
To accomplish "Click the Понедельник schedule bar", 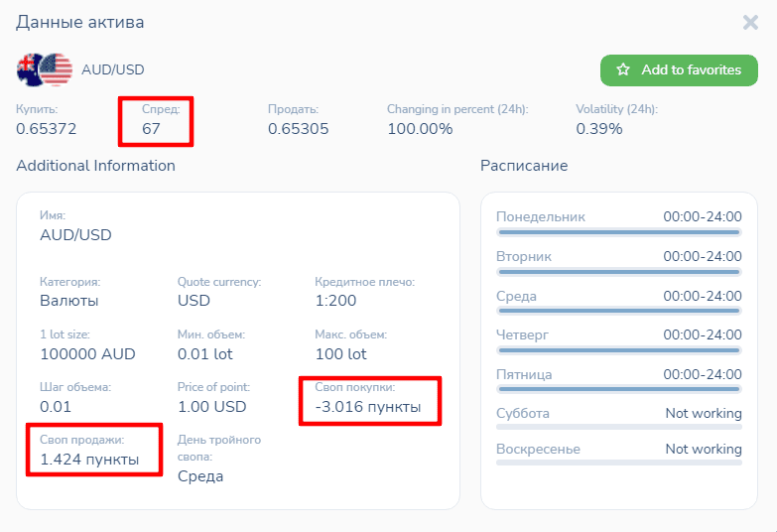I will pos(619,232).
